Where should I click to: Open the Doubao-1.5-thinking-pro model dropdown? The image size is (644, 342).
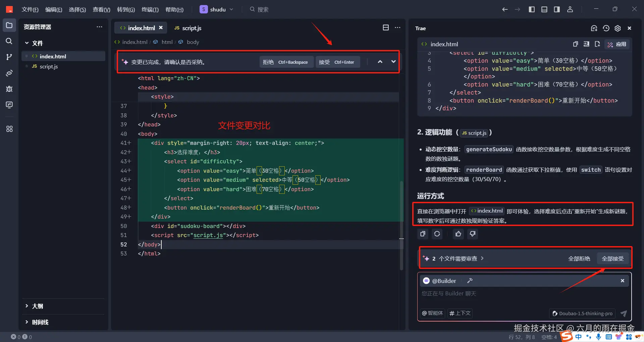582,313
